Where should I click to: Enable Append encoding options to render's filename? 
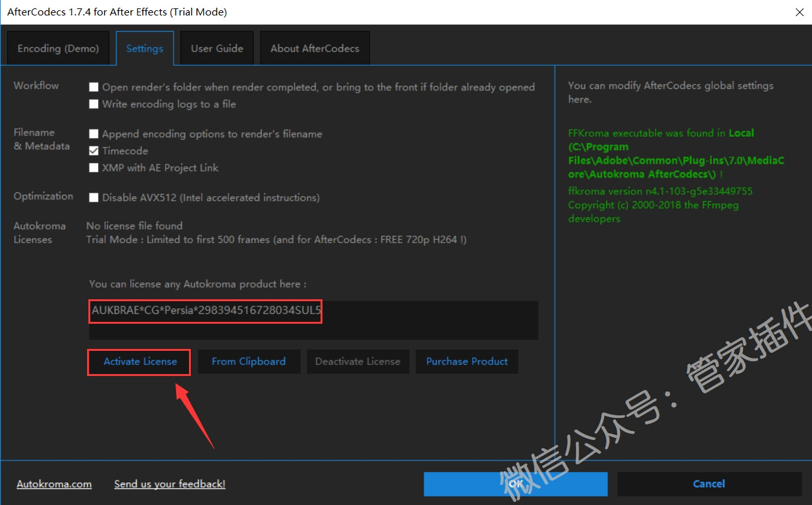94,134
